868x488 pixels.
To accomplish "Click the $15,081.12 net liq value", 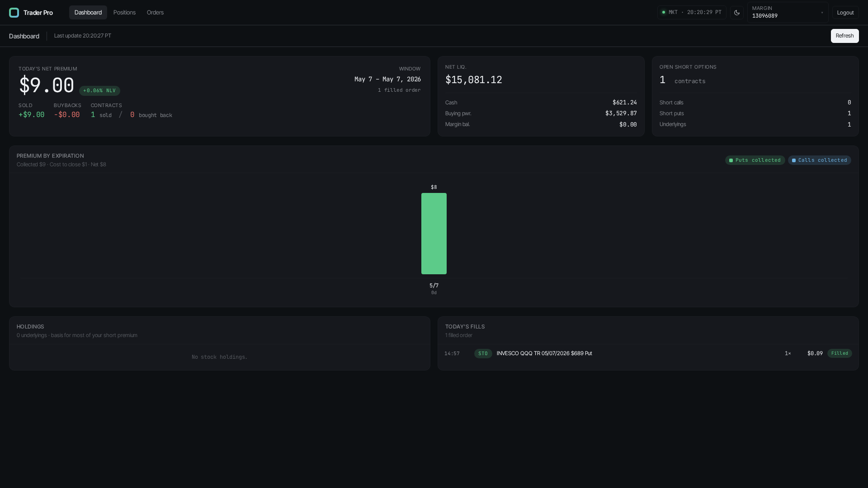I will [473, 80].
